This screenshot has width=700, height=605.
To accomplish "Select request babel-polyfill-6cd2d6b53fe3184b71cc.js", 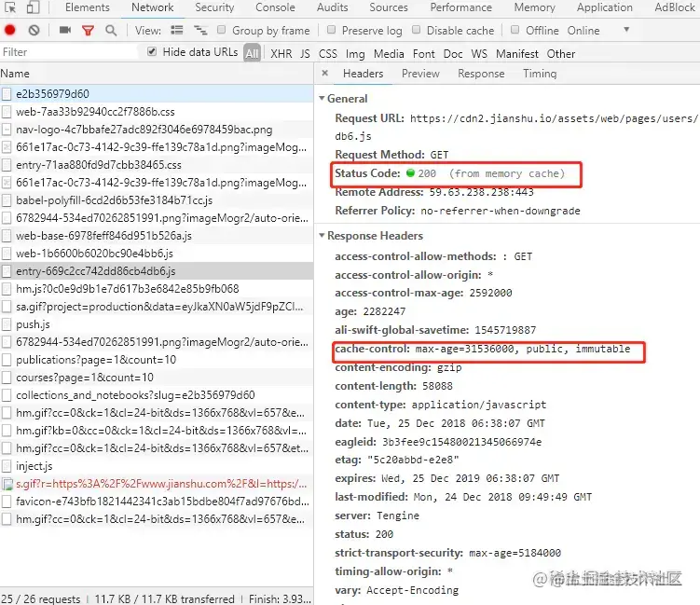I will tap(157, 200).
